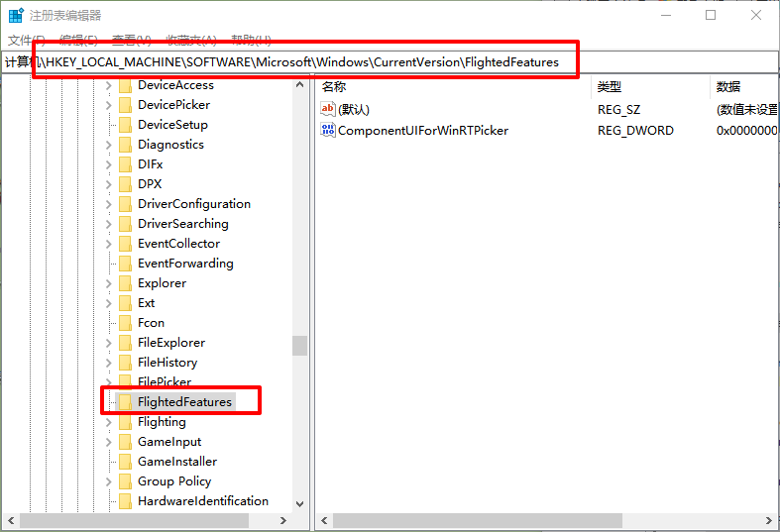Click the HardwareIdentification folder icon
The image size is (780, 532).
(x=125, y=501)
